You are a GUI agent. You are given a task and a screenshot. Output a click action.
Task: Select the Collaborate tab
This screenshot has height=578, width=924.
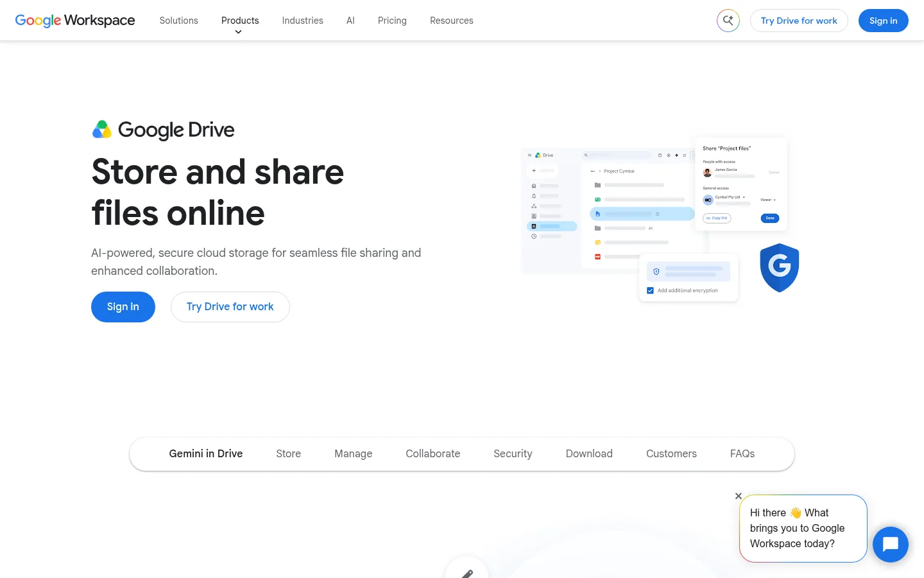point(433,454)
